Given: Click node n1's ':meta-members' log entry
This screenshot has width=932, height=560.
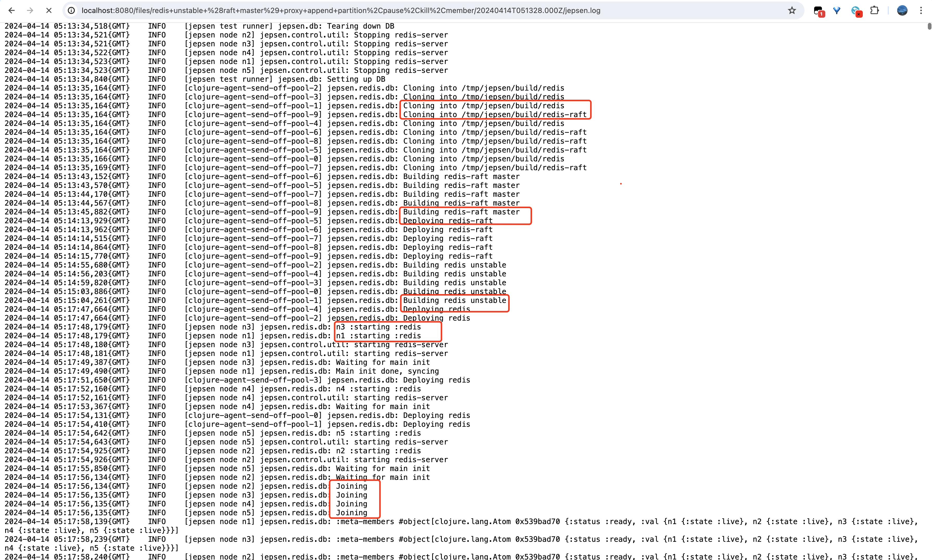Looking at the screenshot, I should pyautogui.click(x=461, y=526).
